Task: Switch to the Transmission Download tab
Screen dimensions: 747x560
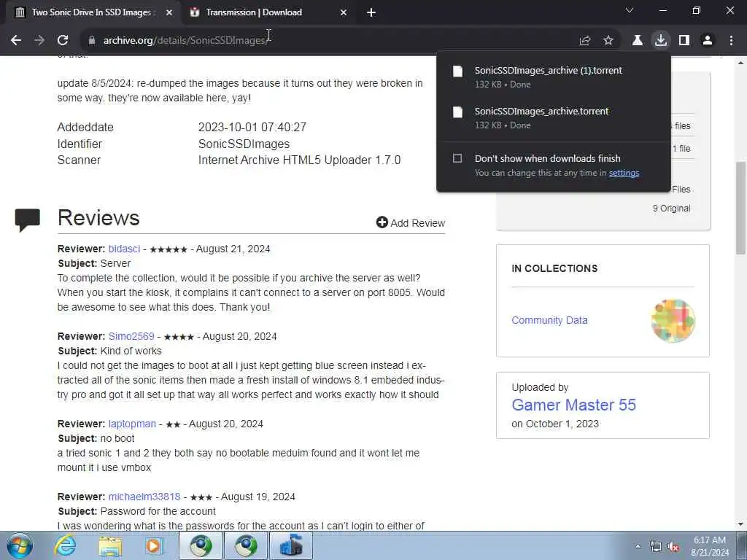Action: tap(254, 13)
